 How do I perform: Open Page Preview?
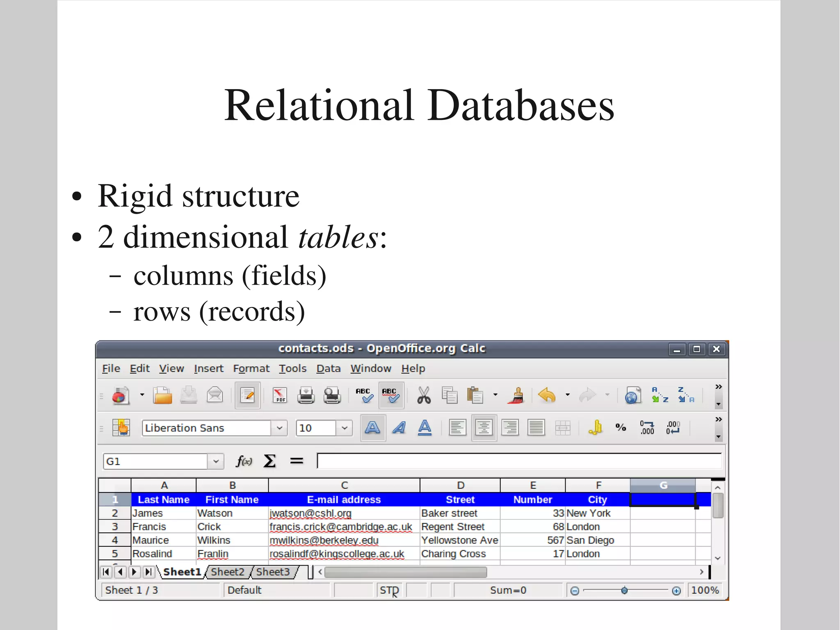[332, 396]
